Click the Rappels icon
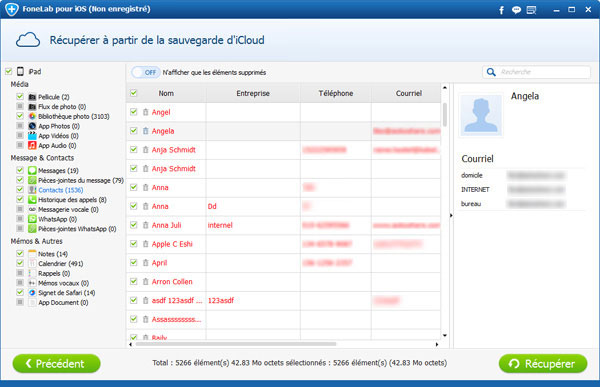Screen dimensions: 600x387 pos(32,273)
